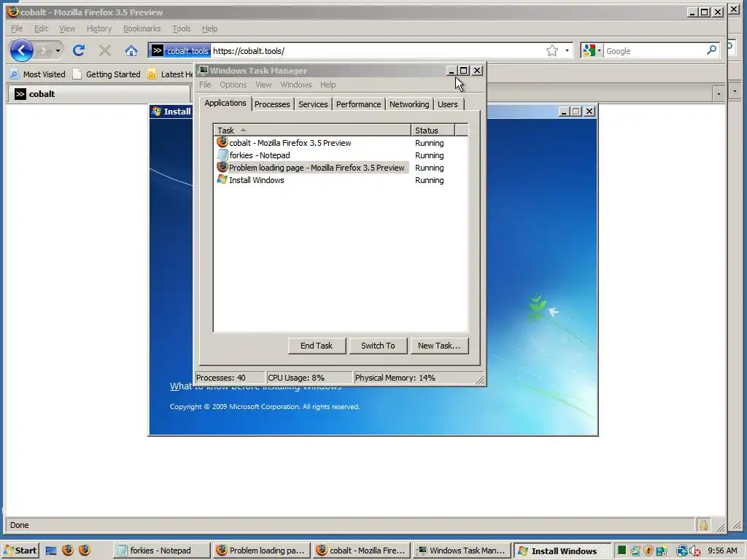Click the cobalt.tools site identity badge
This screenshot has height=560, width=747.
click(x=180, y=50)
